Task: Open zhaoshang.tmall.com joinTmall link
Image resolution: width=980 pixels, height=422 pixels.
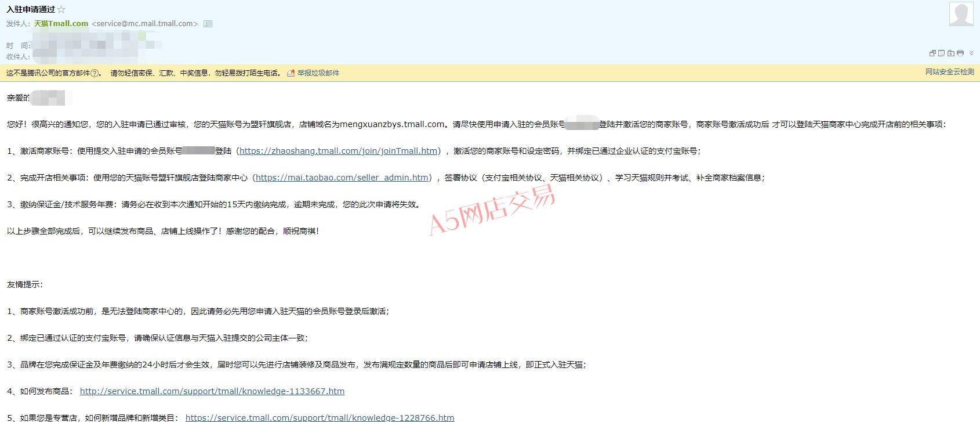Action: pos(339,151)
